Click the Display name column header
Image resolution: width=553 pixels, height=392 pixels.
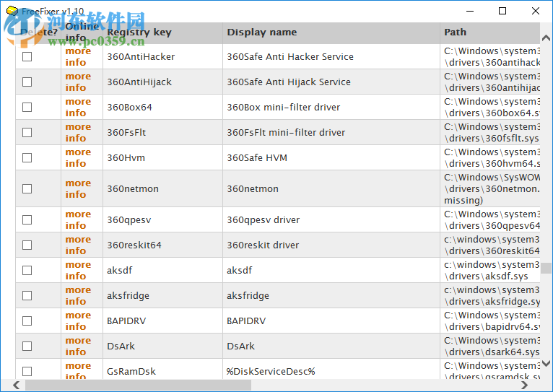331,32
